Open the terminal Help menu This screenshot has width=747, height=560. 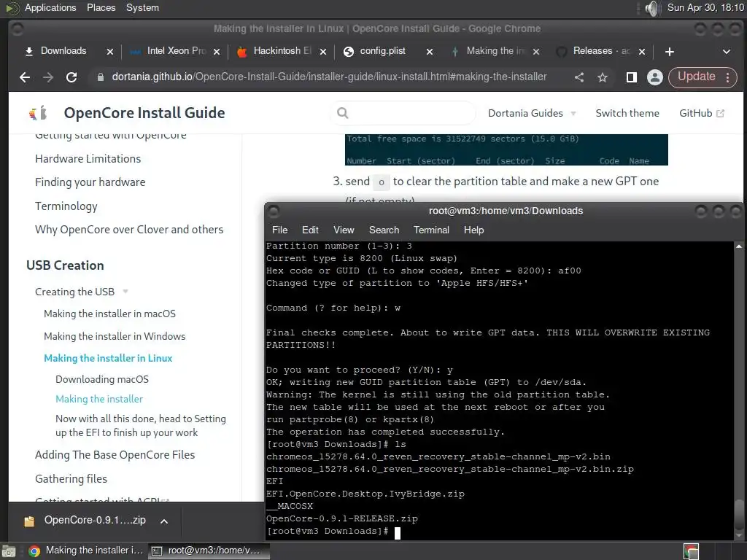(x=473, y=230)
